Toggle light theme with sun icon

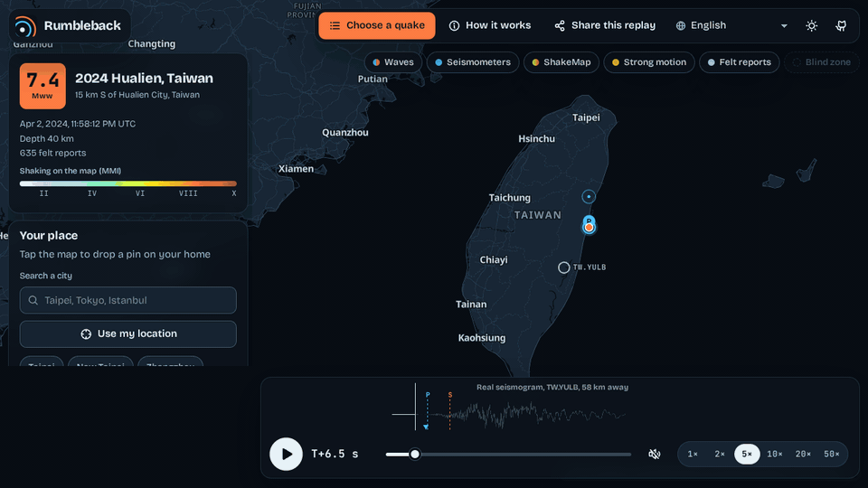(x=812, y=26)
